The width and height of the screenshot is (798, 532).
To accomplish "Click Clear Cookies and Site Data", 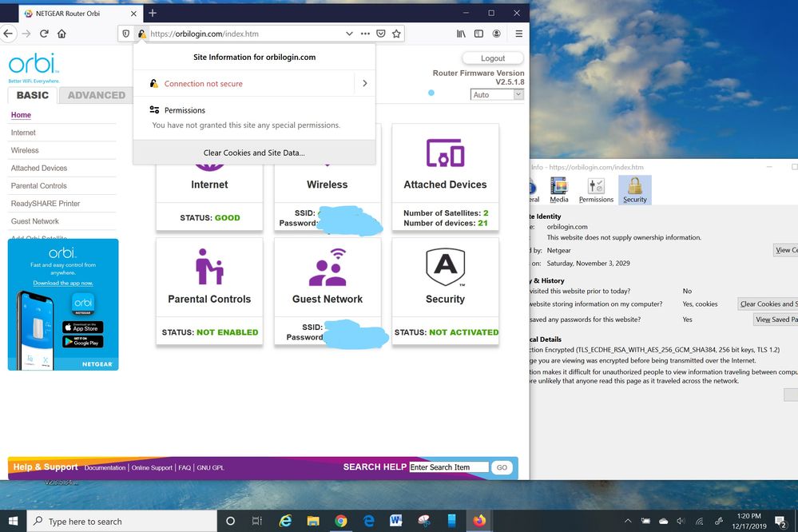I will pos(254,153).
